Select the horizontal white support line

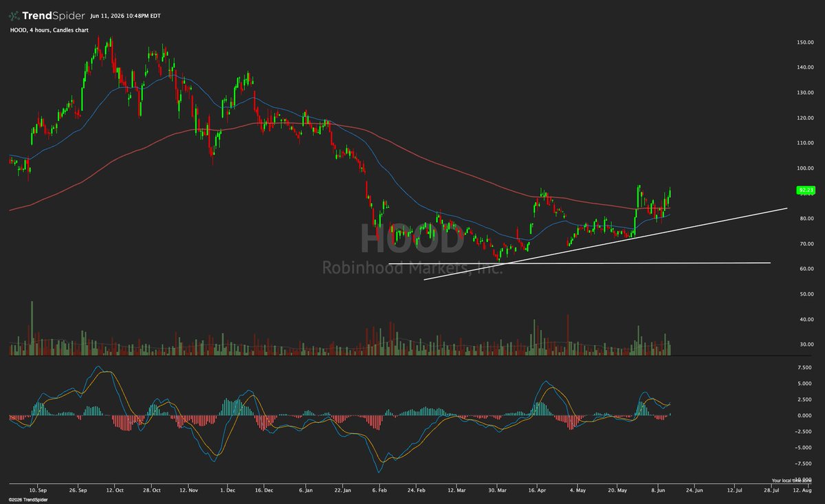(580, 263)
